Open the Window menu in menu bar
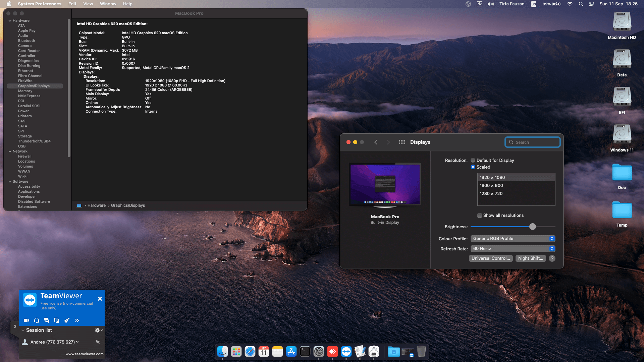Screen dimensions: 644x362 pyautogui.click(x=108, y=4)
